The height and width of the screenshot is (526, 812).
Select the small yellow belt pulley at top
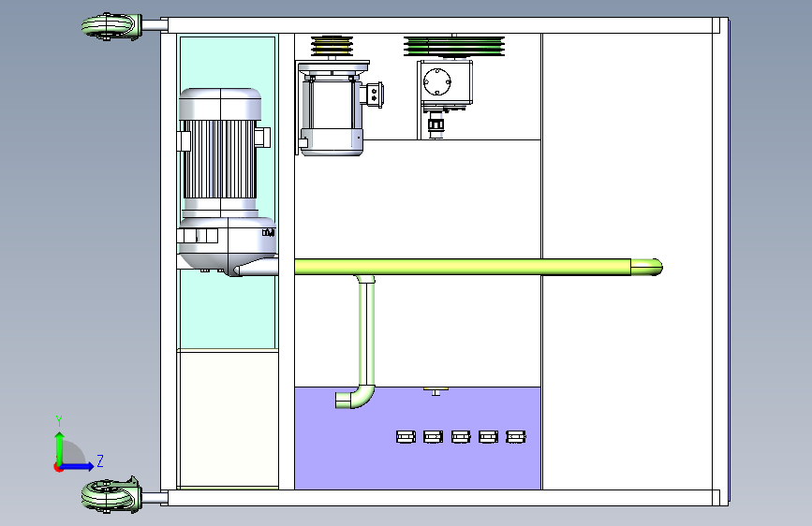coord(332,46)
